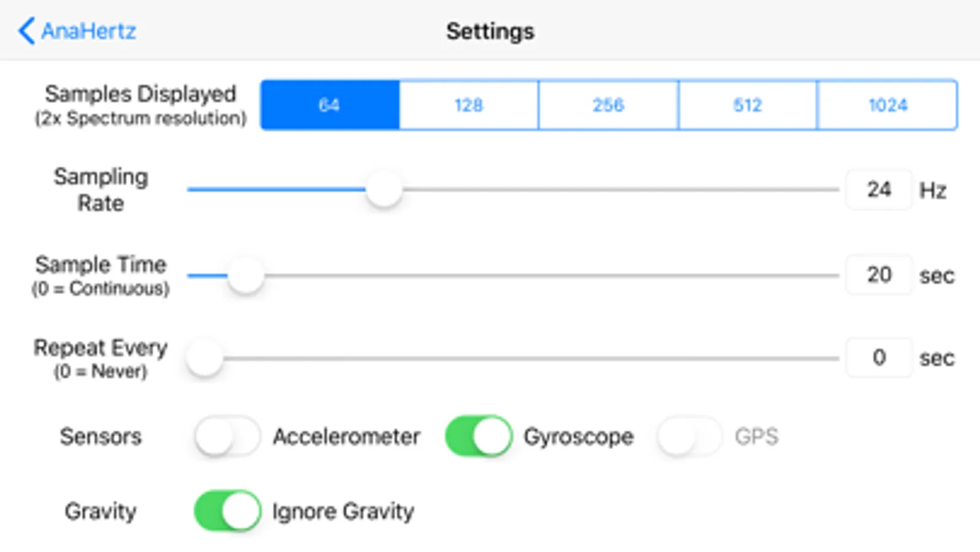
Task: Choose 512 samples displayed
Action: [x=747, y=105]
